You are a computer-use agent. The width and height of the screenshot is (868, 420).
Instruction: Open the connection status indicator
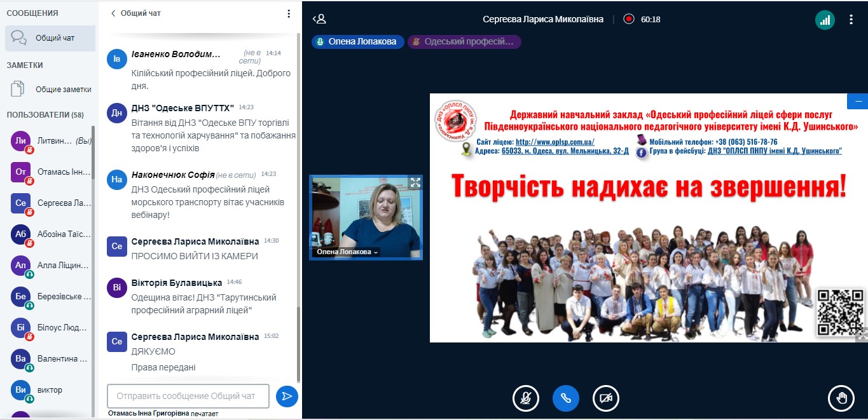pos(825,20)
